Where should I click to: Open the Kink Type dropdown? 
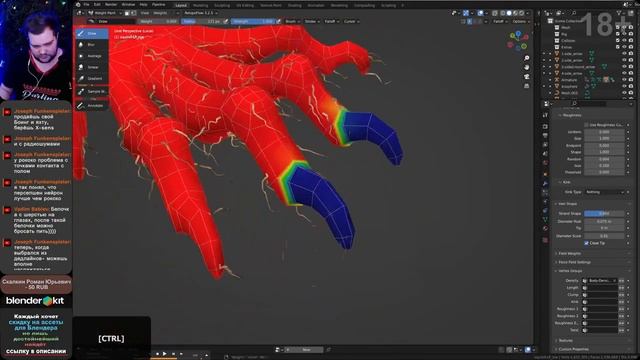[x=605, y=192]
